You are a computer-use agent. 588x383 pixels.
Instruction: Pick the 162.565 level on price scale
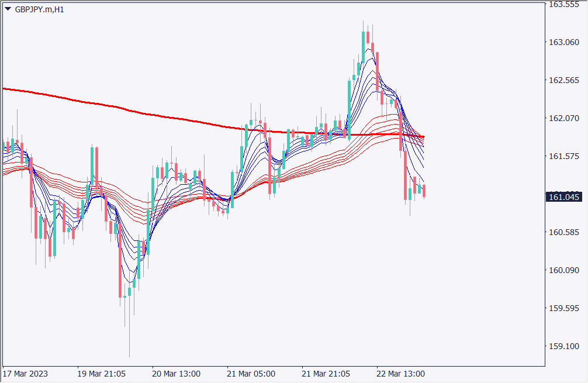(564, 81)
